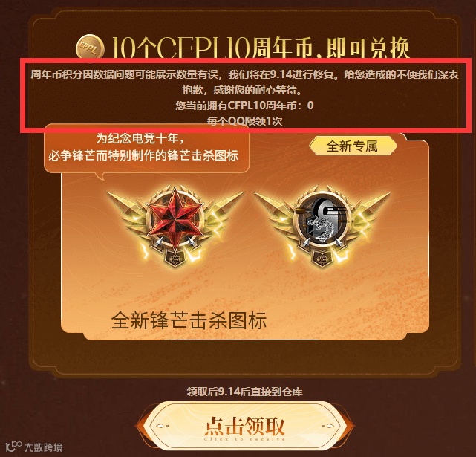Click the 领取后9.14后直接到仓库 note
The image size is (476, 457).
(x=244, y=392)
